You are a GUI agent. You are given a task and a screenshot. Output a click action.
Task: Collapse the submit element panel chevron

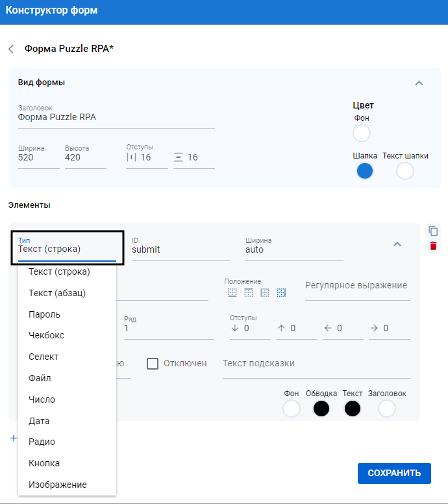397,244
